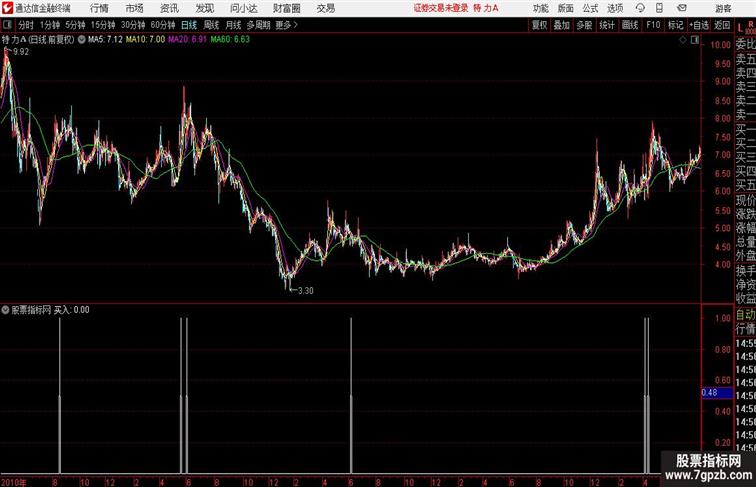756x487 pixels.
Task: Click the 返回 back button
Action: [722, 25]
